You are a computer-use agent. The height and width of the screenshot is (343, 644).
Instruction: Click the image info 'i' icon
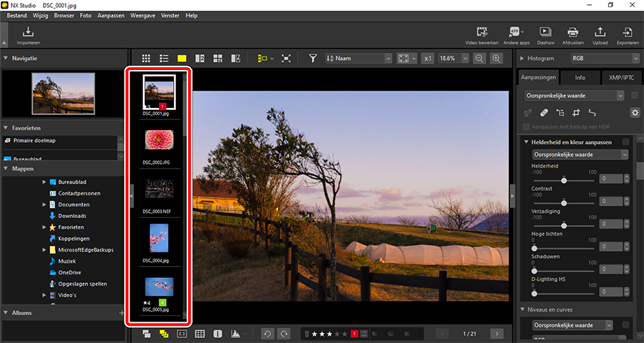coord(218,334)
